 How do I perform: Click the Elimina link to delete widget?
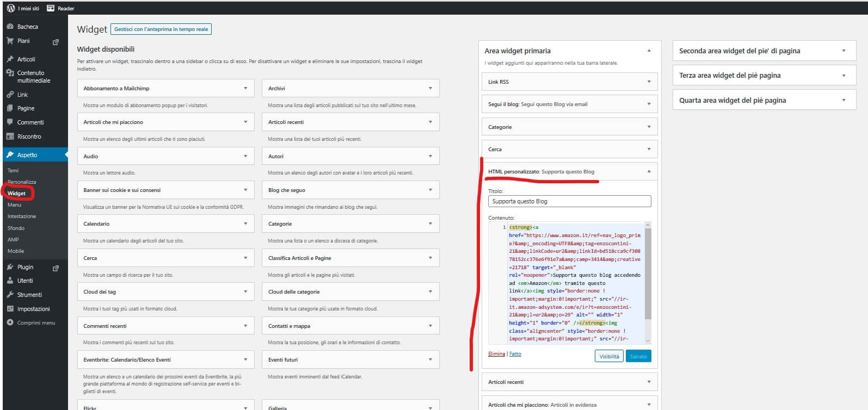coord(496,354)
